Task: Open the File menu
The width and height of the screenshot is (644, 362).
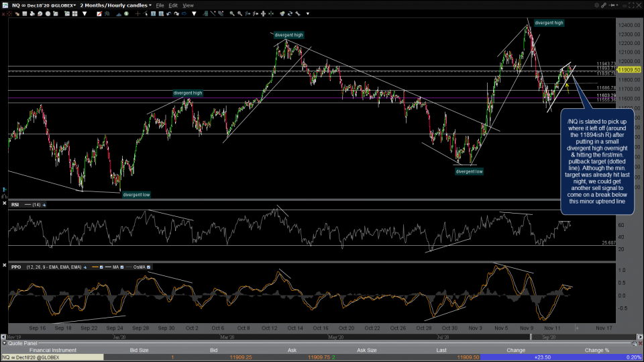Action: click(160, 5)
